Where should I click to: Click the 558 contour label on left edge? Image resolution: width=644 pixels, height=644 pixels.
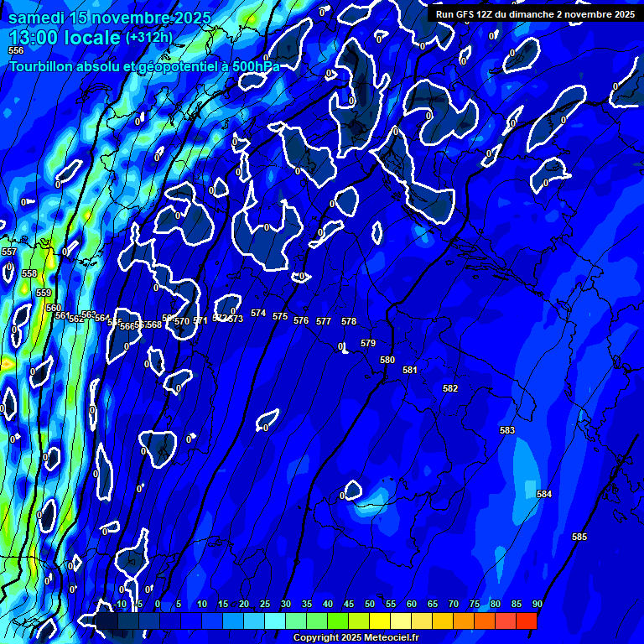pyautogui.click(x=29, y=273)
